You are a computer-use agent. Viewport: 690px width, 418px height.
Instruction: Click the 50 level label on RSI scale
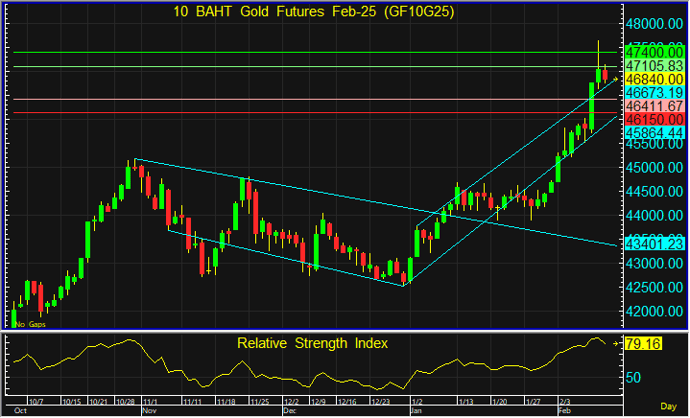pos(632,378)
